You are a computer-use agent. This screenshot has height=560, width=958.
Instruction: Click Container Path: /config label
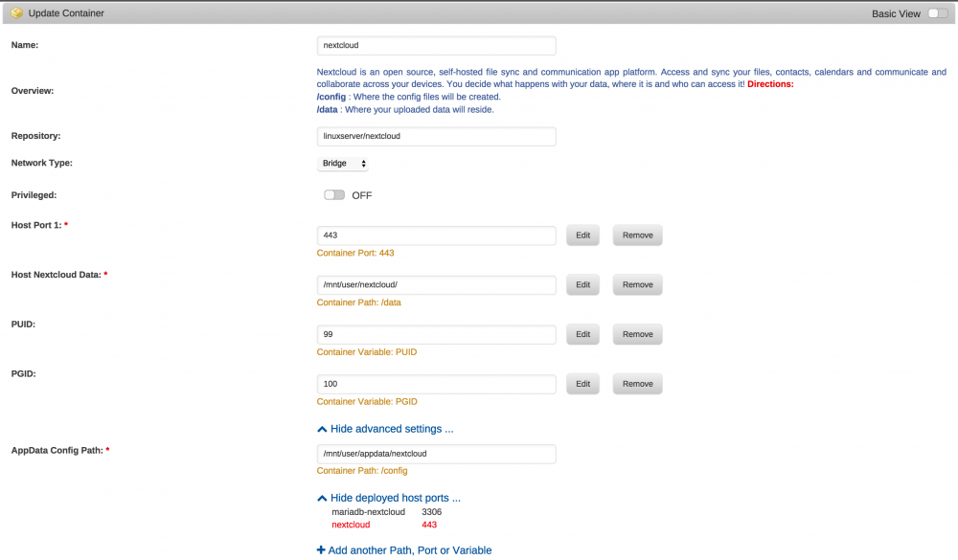[x=362, y=470]
